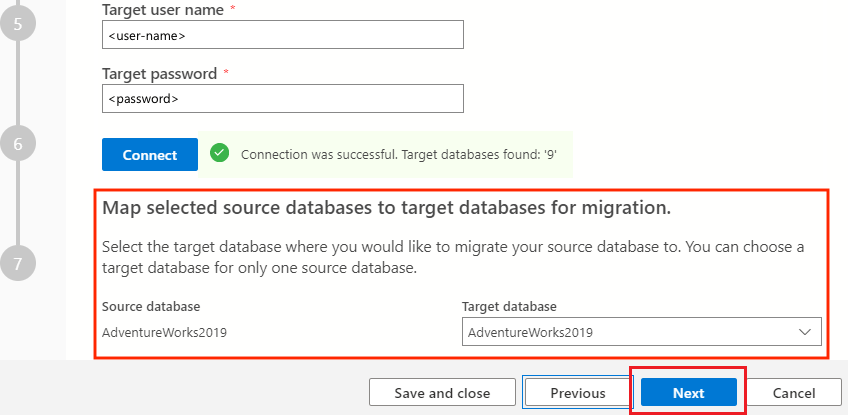Expand the Target database dropdown
Image resolution: width=848 pixels, height=415 pixels.
(642, 332)
